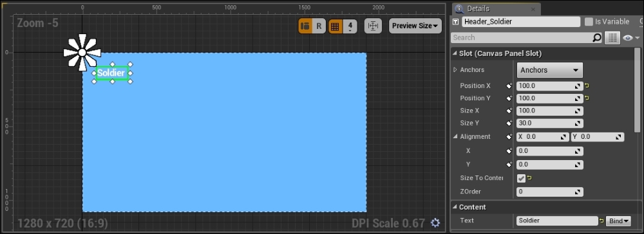Edit the Position X value field

pyautogui.click(x=549, y=86)
